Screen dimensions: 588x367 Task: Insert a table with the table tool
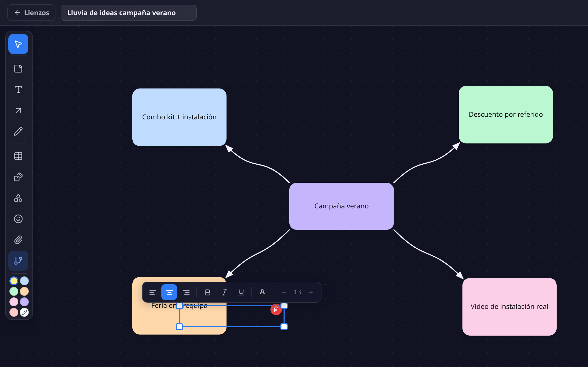(x=18, y=156)
